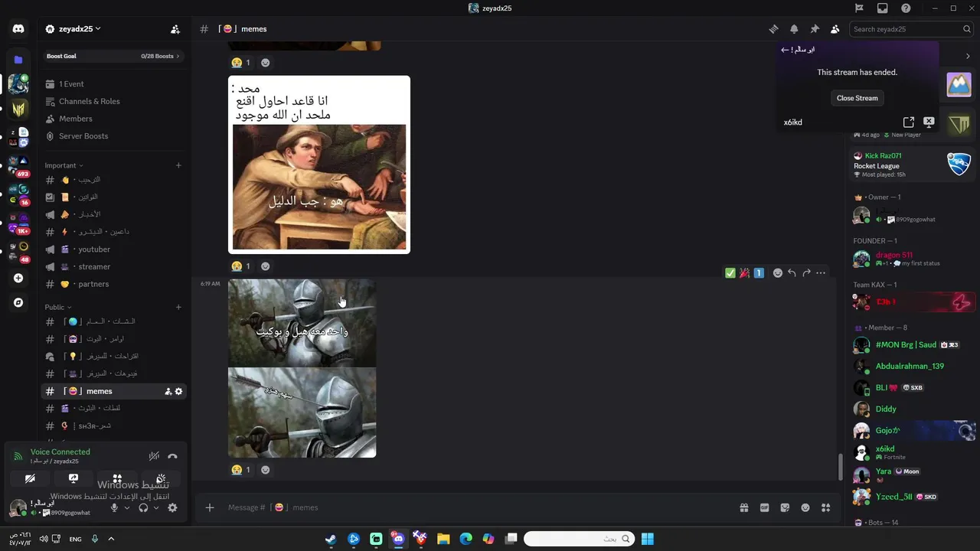The image size is (980, 551).
Task: Open the streamer channel
Action: coord(113,267)
